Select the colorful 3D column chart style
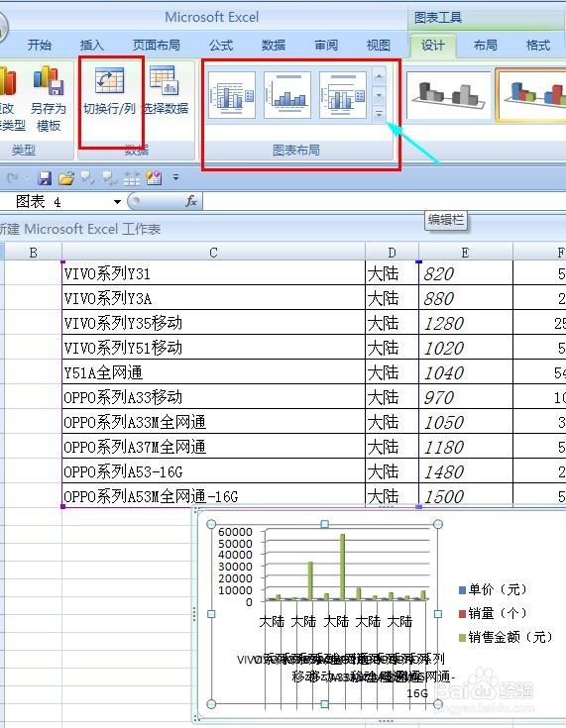The height and width of the screenshot is (728, 566). pyautogui.click(x=532, y=95)
